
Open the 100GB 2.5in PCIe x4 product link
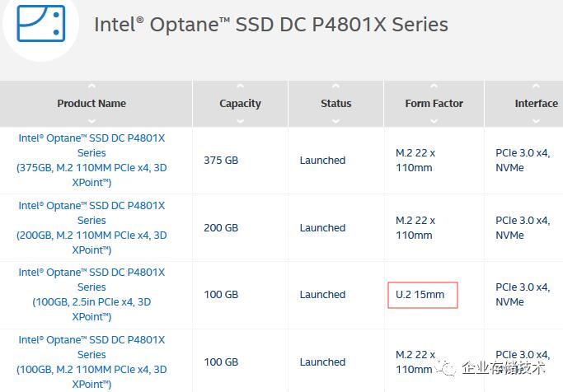[91, 294]
